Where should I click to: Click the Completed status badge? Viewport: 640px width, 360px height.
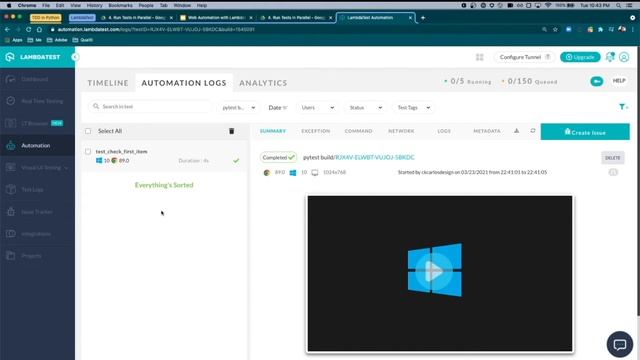point(278,158)
